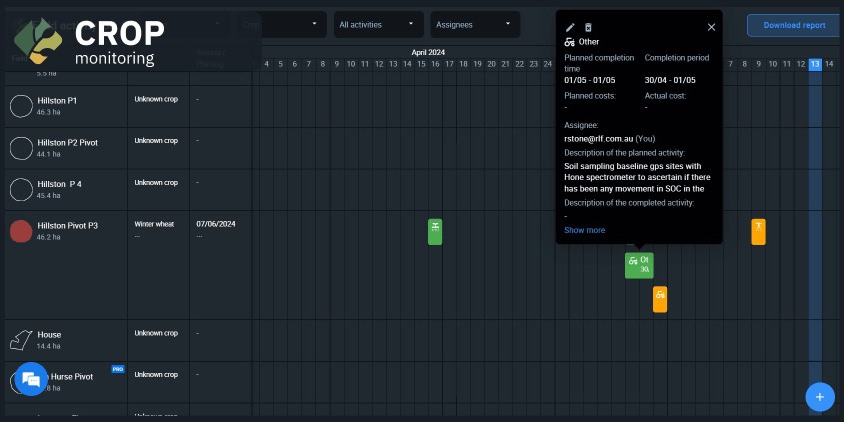Add a new activity with plus button
Viewport: 844px width, 422px height.
(820, 397)
